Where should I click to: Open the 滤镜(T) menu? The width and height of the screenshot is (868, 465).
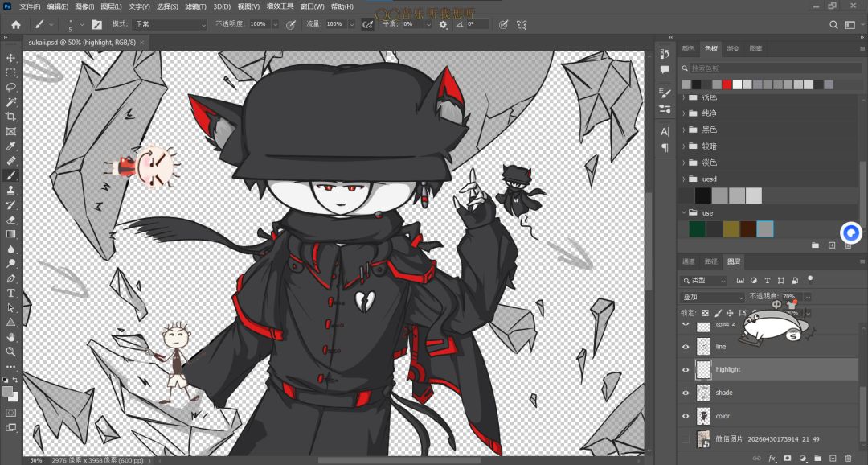pos(194,6)
